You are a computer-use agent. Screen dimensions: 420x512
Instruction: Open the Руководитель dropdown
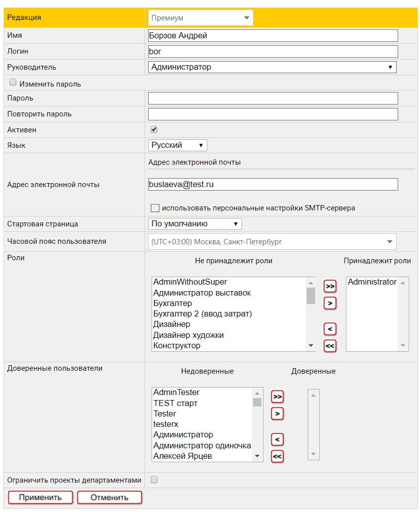point(272,67)
